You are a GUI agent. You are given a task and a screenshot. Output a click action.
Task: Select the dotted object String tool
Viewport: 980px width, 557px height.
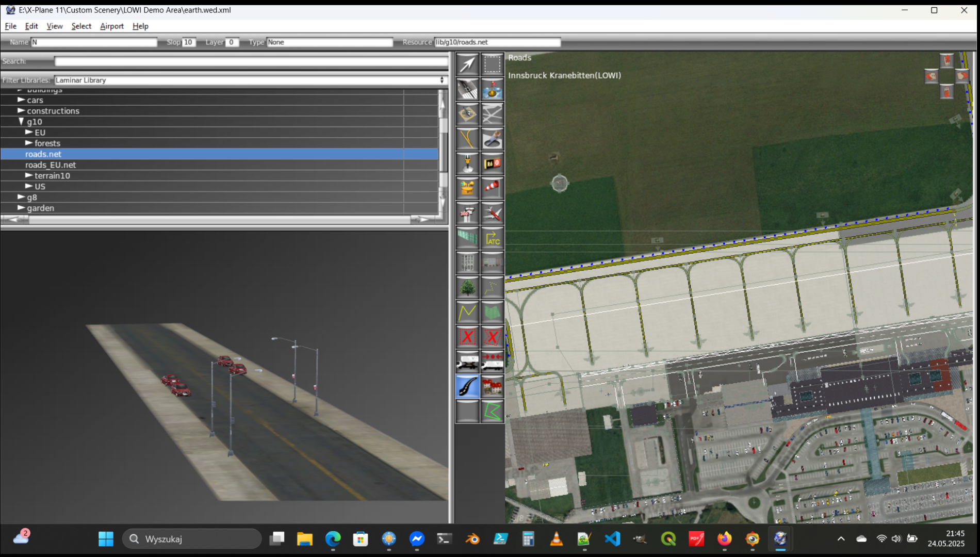click(x=492, y=287)
